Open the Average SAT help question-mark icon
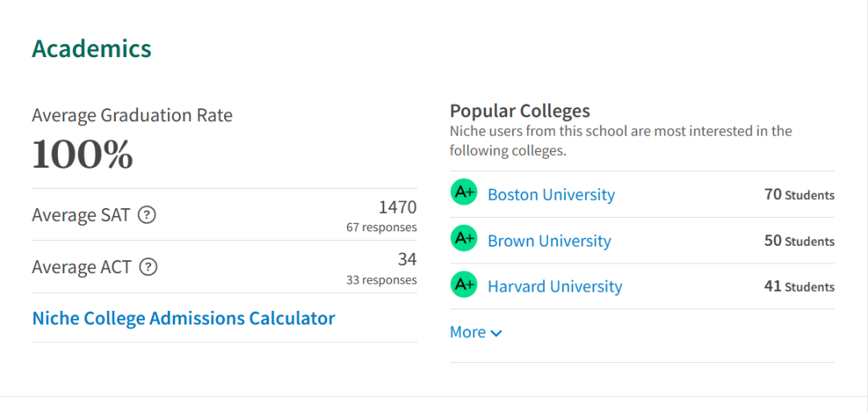Screen dimensions: 868x412 pyautogui.click(x=147, y=214)
